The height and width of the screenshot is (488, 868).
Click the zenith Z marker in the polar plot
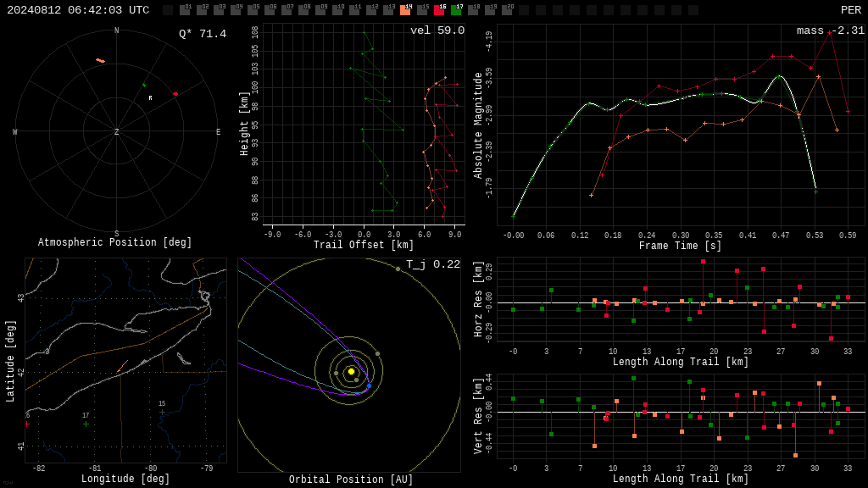116,131
